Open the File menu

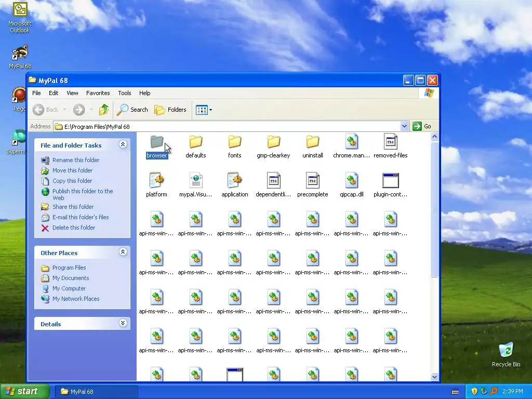click(x=36, y=93)
